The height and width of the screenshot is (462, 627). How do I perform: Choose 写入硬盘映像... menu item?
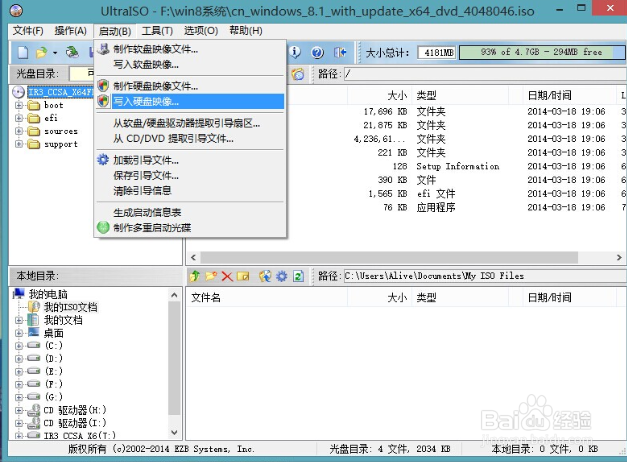[190, 102]
